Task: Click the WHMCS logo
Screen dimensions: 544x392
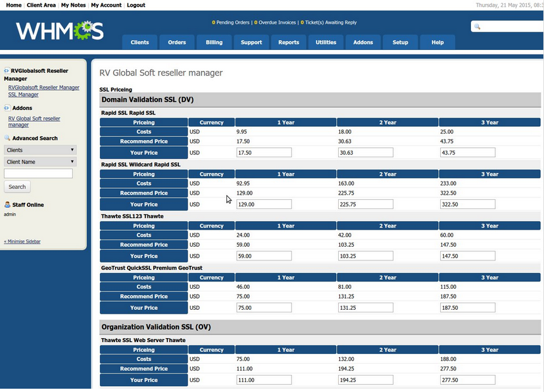Action: (60, 30)
